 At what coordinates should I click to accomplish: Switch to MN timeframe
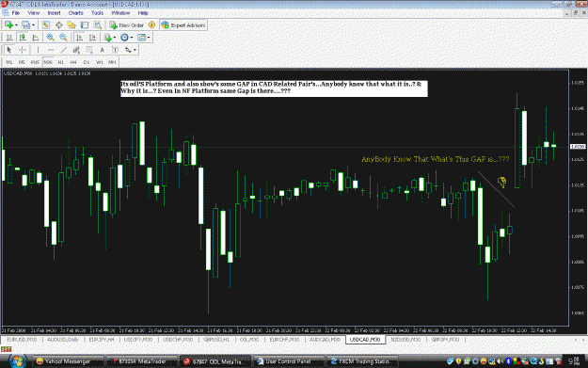click(112, 62)
